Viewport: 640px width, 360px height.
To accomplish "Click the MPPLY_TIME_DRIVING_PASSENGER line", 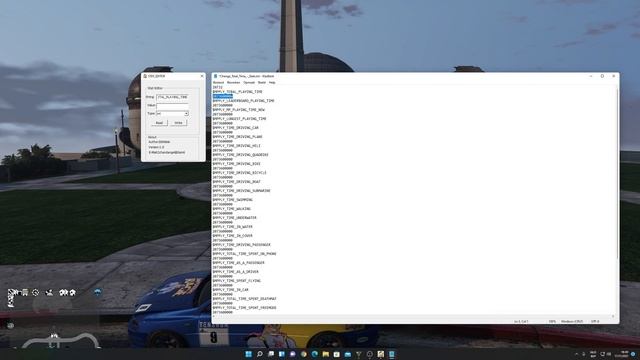I will [242, 245].
